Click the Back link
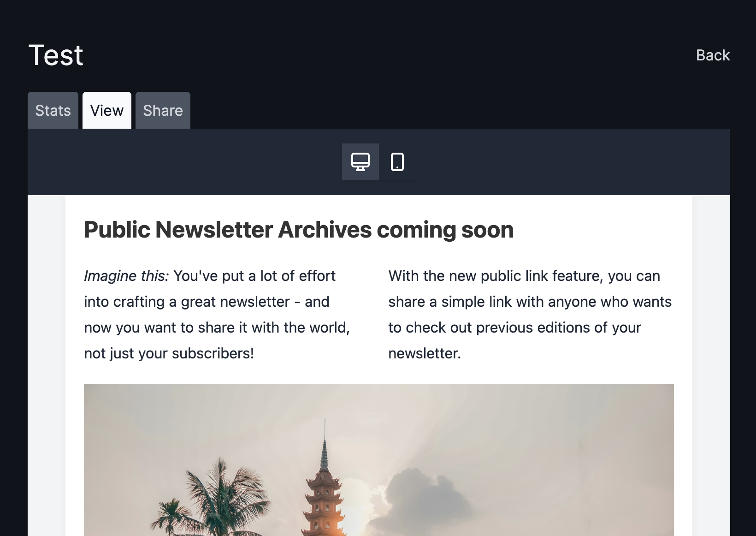Viewport: 756px width, 536px height. (713, 55)
